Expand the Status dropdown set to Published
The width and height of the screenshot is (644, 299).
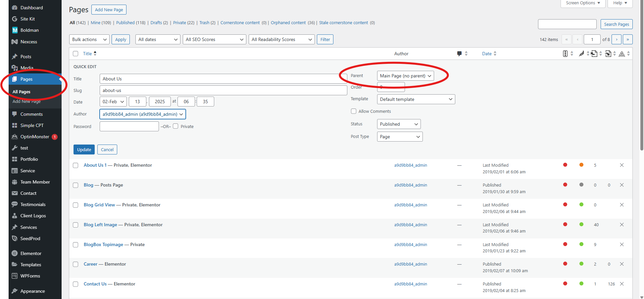pyautogui.click(x=399, y=124)
